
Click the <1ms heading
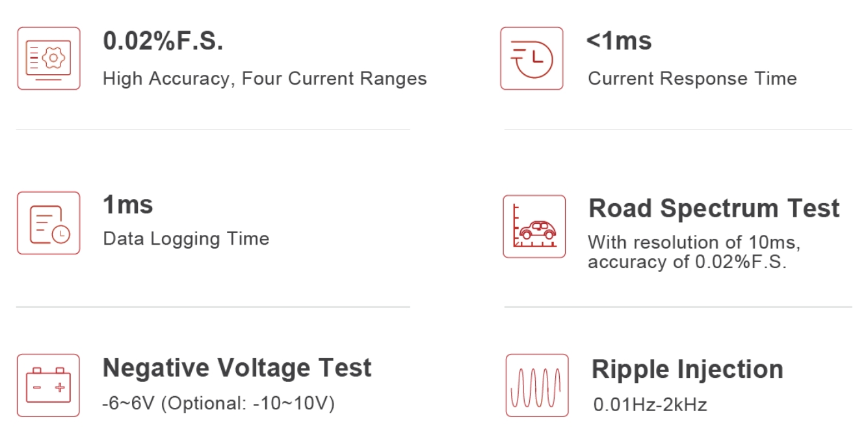click(619, 41)
